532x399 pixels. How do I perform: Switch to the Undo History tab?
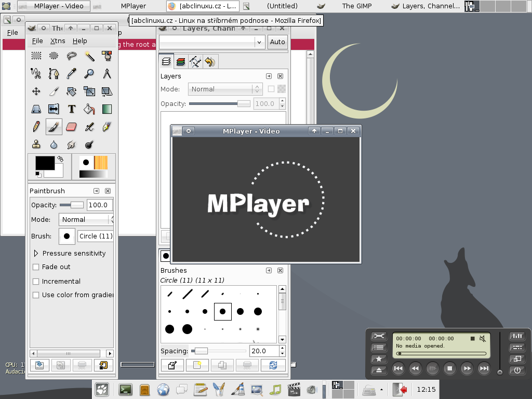(x=210, y=62)
